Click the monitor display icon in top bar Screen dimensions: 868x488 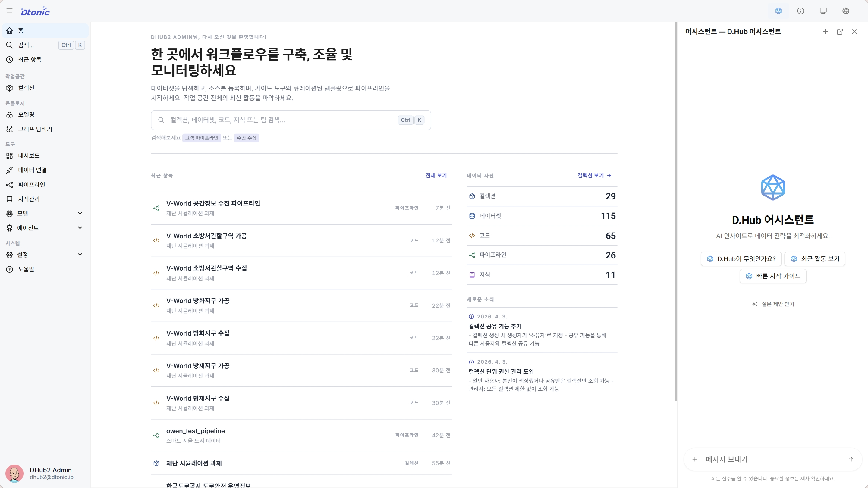pyautogui.click(x=823, y=11)
